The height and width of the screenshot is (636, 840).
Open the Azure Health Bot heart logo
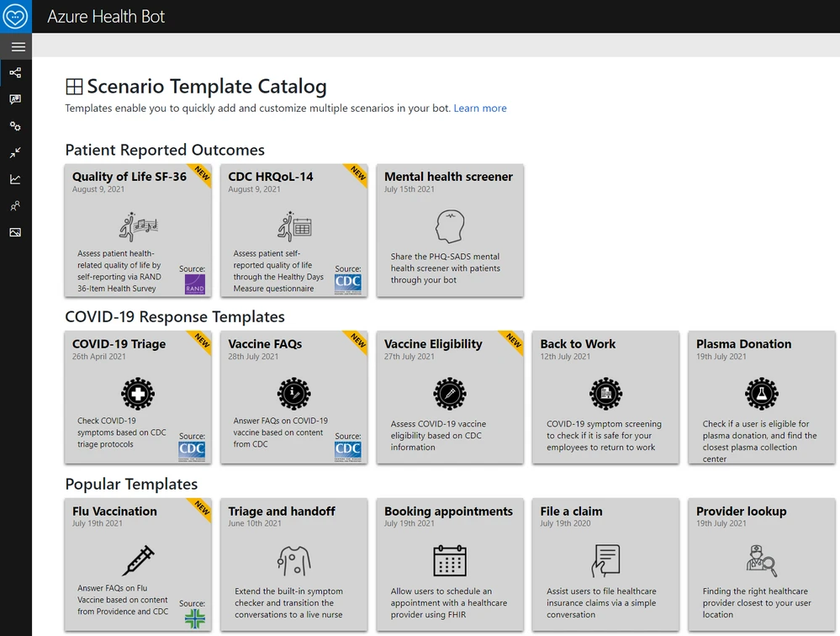click(17, 15)
